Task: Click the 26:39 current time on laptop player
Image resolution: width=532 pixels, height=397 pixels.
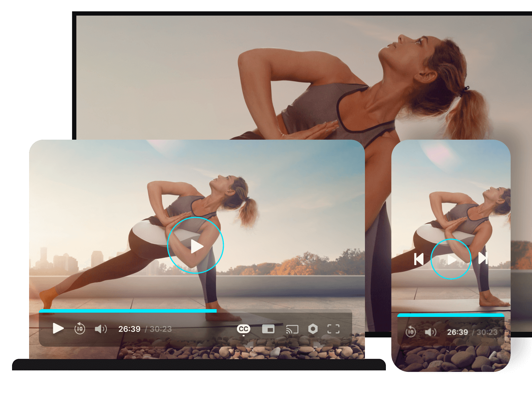Action: (x=129, y=329)
